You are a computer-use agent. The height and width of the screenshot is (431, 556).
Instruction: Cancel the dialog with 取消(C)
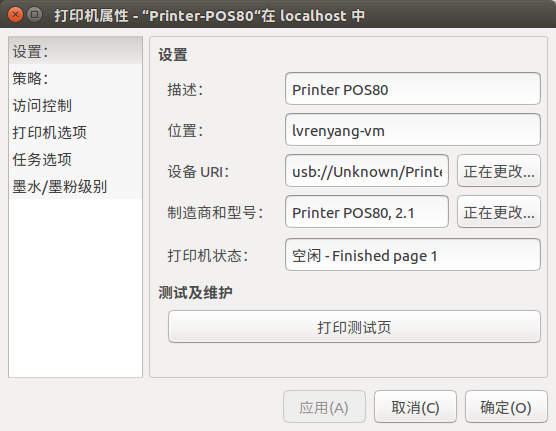415,407
